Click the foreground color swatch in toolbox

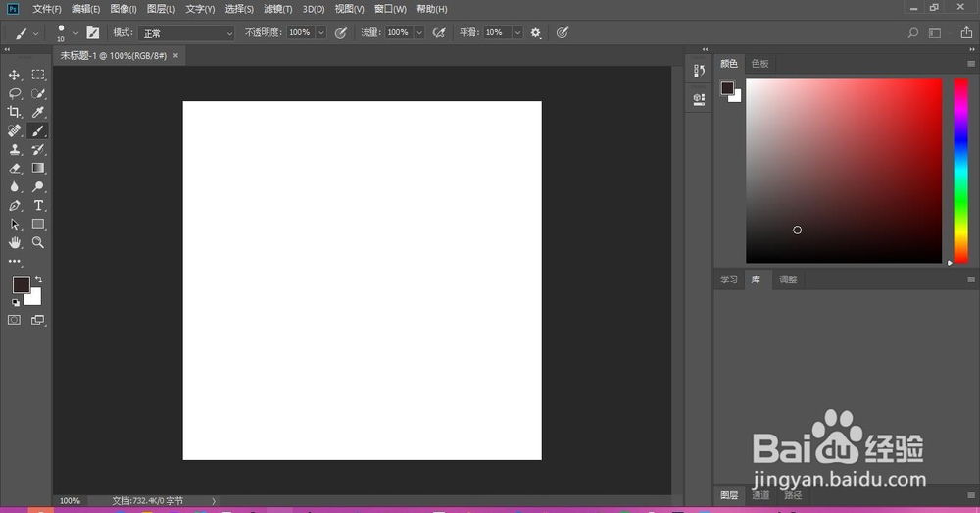click(20, 284)
